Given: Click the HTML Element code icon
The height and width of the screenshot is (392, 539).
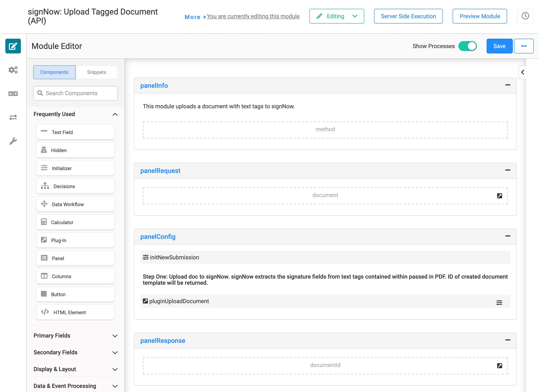Looking at the screenshot, I should pyautogui.click(x=45, y=312).
